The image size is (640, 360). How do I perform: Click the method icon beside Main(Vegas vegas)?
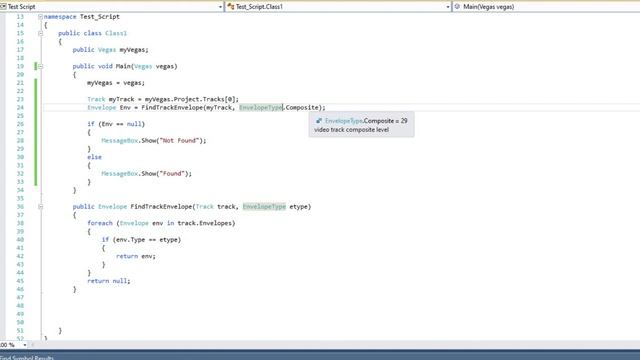point(457,7)
